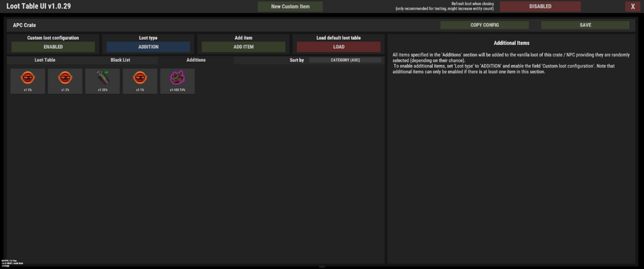
Task: Select the Additions tab
Action: (196, 60)
